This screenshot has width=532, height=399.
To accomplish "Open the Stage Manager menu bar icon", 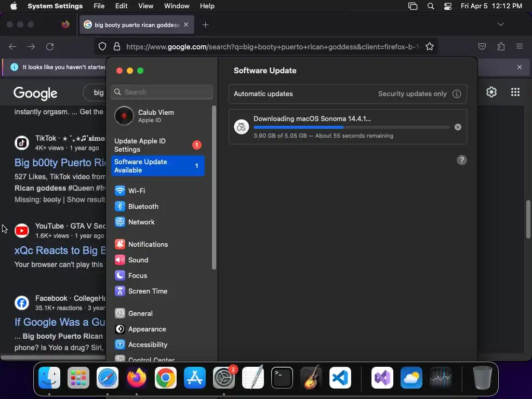I will tap(413, 6).
